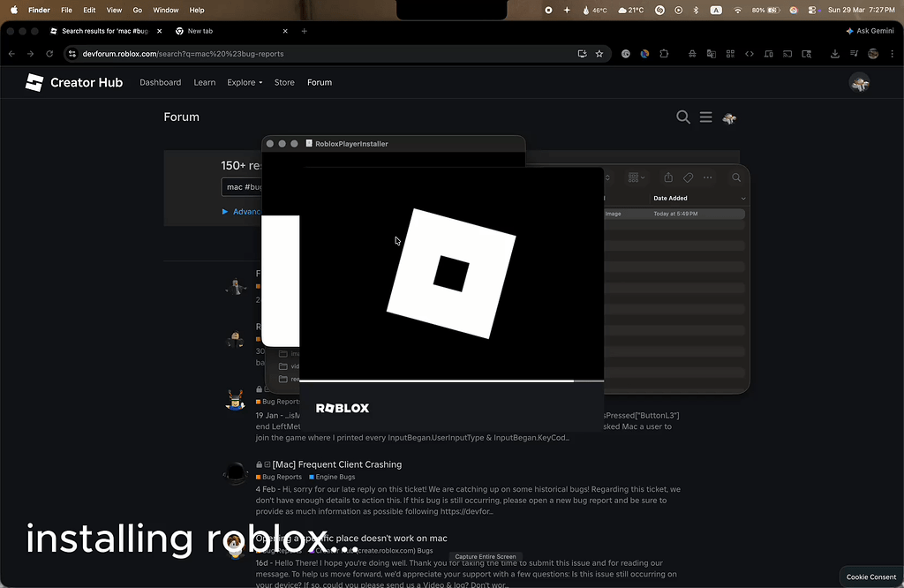Open the Apple menu

click(x=14, y=10)
